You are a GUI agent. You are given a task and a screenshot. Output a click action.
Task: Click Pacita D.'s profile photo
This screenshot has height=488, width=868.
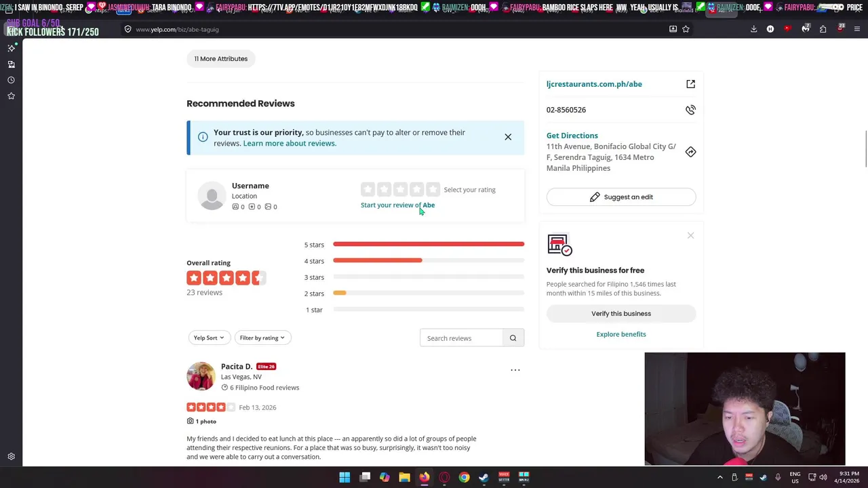[201, 376]
